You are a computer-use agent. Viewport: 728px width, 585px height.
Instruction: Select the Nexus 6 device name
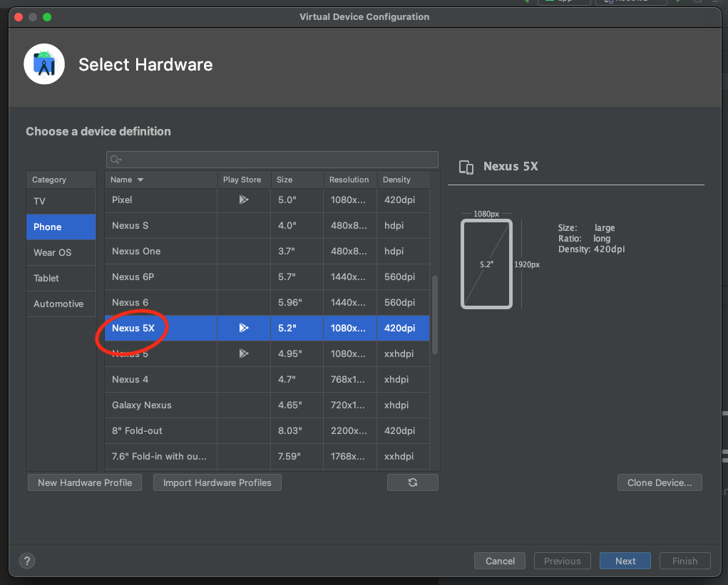click(x=130, y=302)
